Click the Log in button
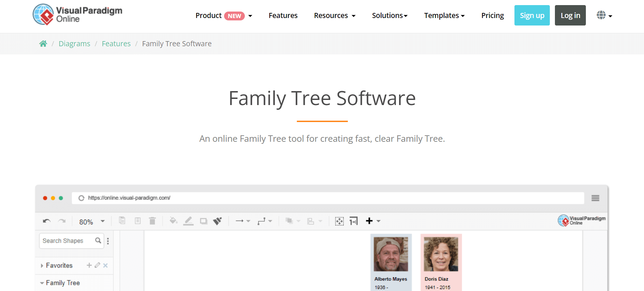This screenshot has height=291, width=644. coord(570,15)
